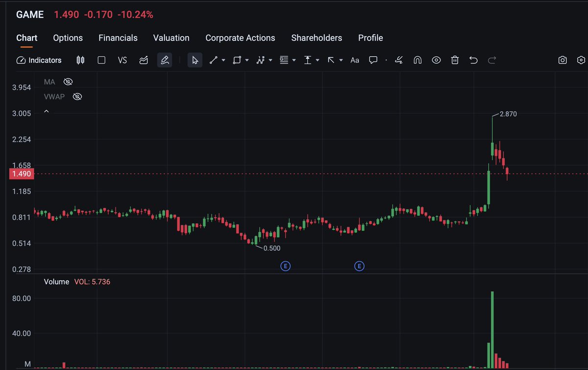Expand the shape tools dropdown arrow
The width and height of the screenshot is (588, 370).
coord(247,60)
